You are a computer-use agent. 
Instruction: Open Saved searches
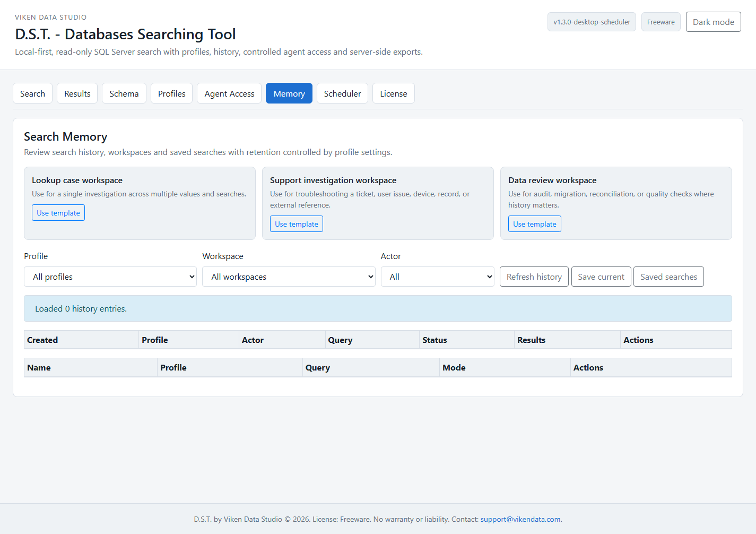tap(668, 277)
